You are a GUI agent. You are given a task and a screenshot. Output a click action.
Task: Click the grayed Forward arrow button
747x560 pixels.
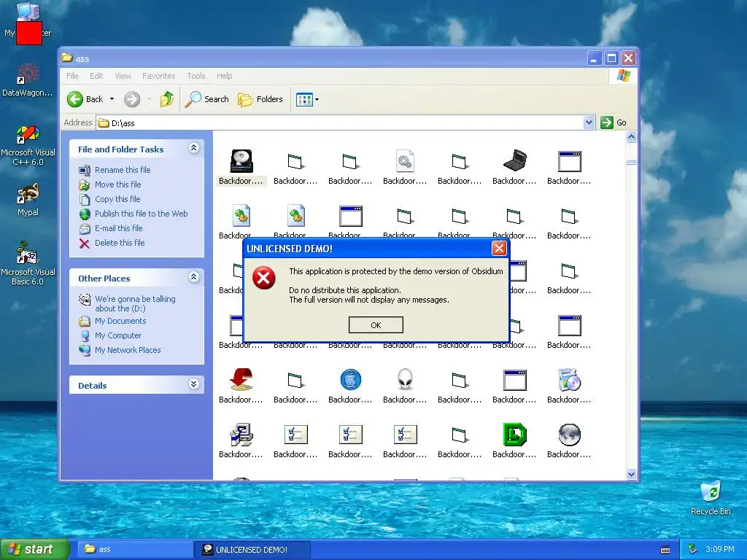(x=132, y=99)
